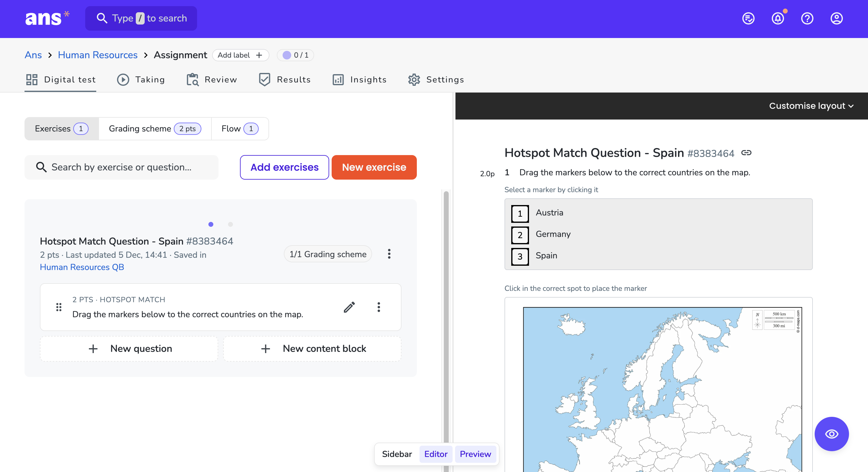The image size is (868, 472).
Task: Select marker number 2 for Germany
Action: (x=520, y=235)
